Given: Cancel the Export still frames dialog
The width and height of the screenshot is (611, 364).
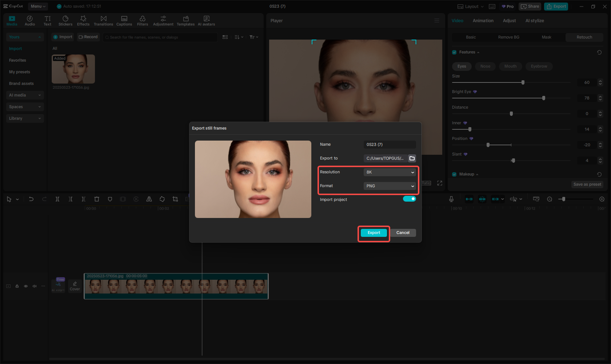Looking at the screenshot, I should pyautogui.click(x=403, y=233).
